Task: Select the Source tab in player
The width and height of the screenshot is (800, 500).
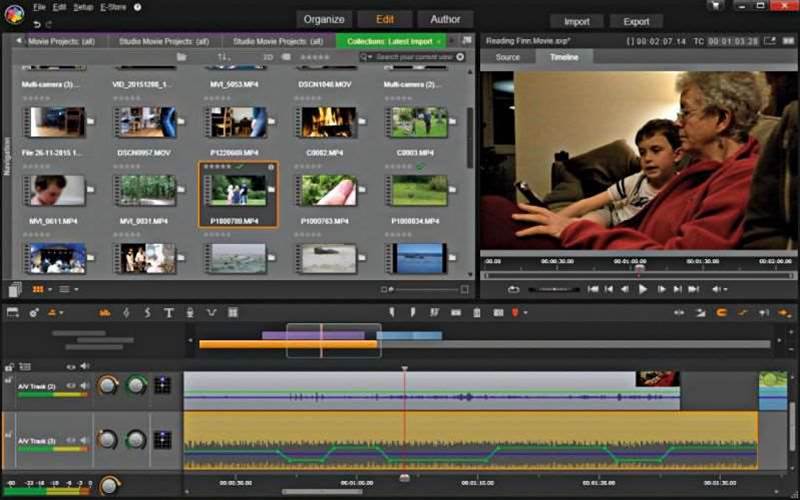Action: coord(508,57)
